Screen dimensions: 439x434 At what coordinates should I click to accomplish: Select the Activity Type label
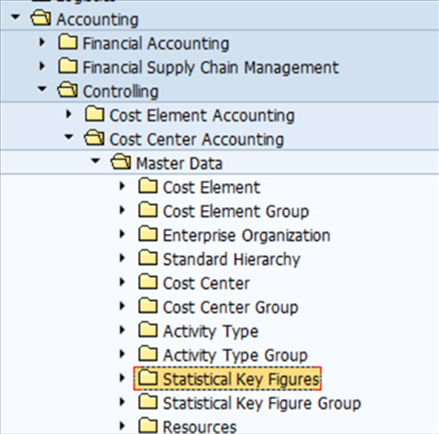tap(210, 332)
